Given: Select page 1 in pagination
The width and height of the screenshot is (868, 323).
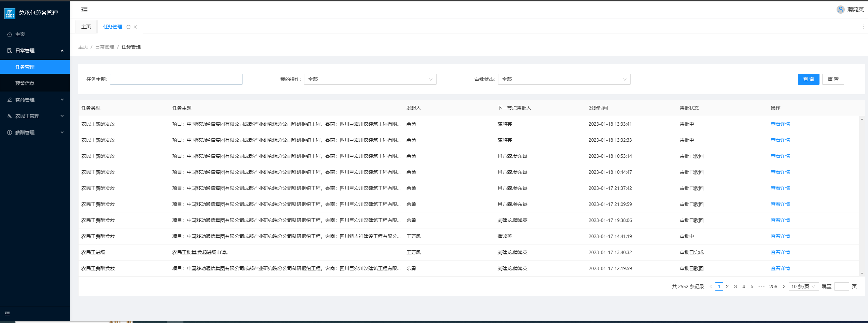Looking at the screenshot, I should pyautogui.click(x=719, y=286).
